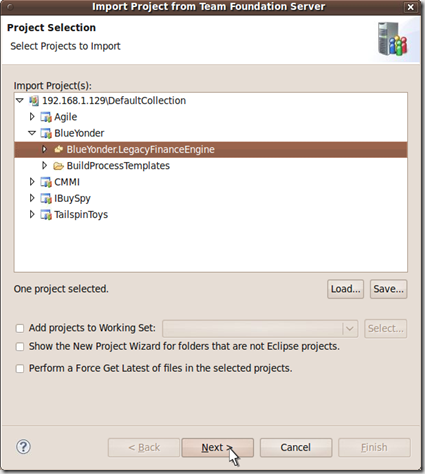
Task: Select BuildProcessTemplates tree item
Action: click(118, 166)
